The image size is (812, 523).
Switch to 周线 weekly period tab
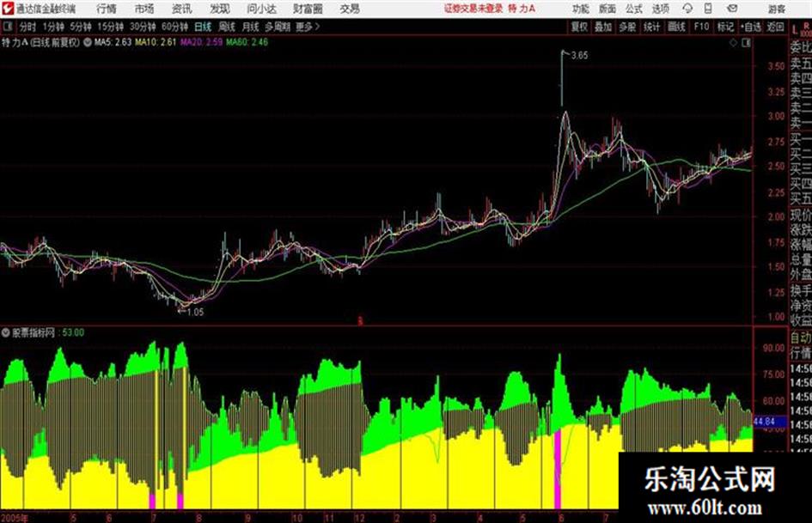tap(227, 27)
